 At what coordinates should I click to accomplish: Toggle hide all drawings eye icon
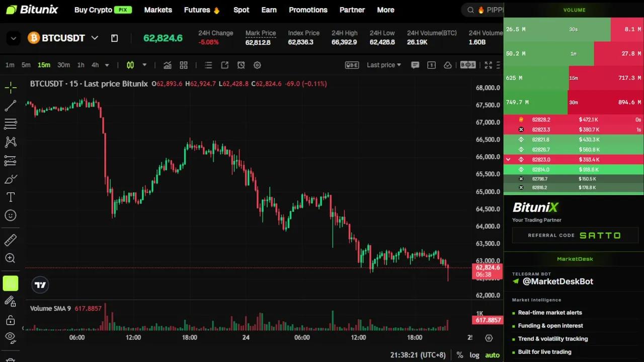(x=11, y=337)
